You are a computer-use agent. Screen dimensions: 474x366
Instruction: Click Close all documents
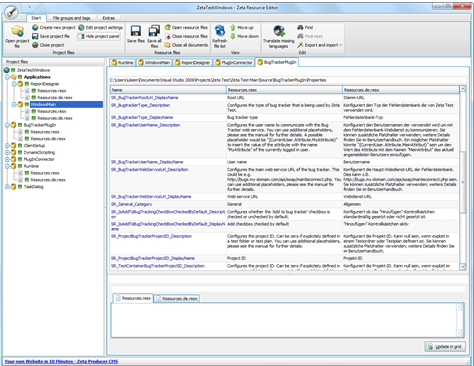tap(186, 45)
